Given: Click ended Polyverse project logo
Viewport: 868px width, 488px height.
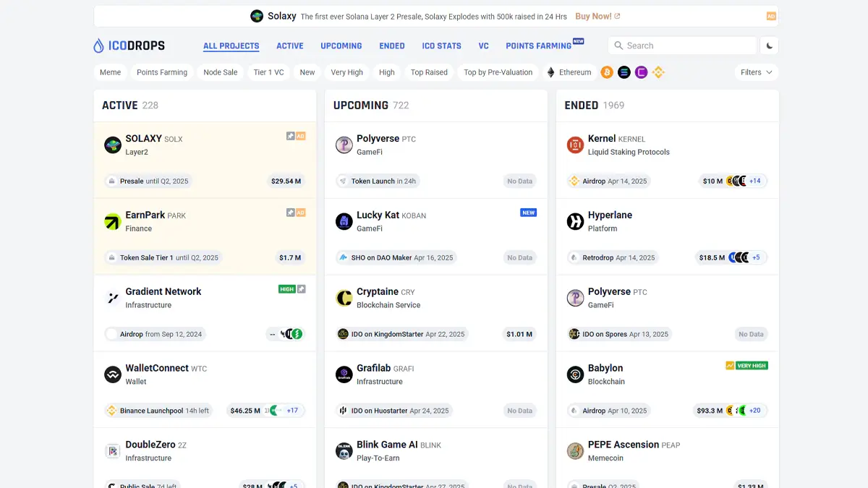Looking at the screenshot, I should coord(575,298).
